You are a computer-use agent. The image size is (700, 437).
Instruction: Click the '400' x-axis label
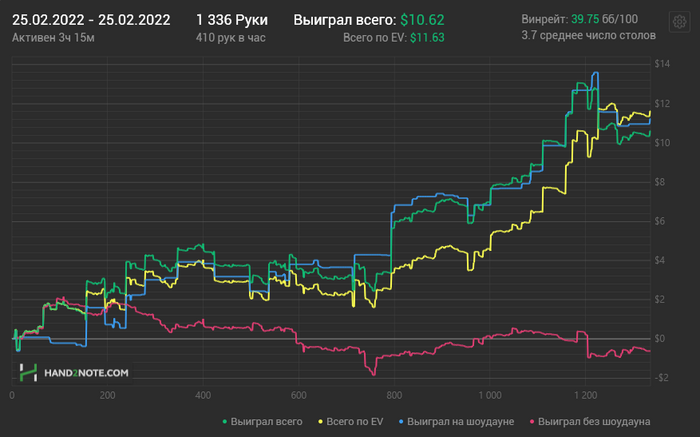[x=203, y=395]
